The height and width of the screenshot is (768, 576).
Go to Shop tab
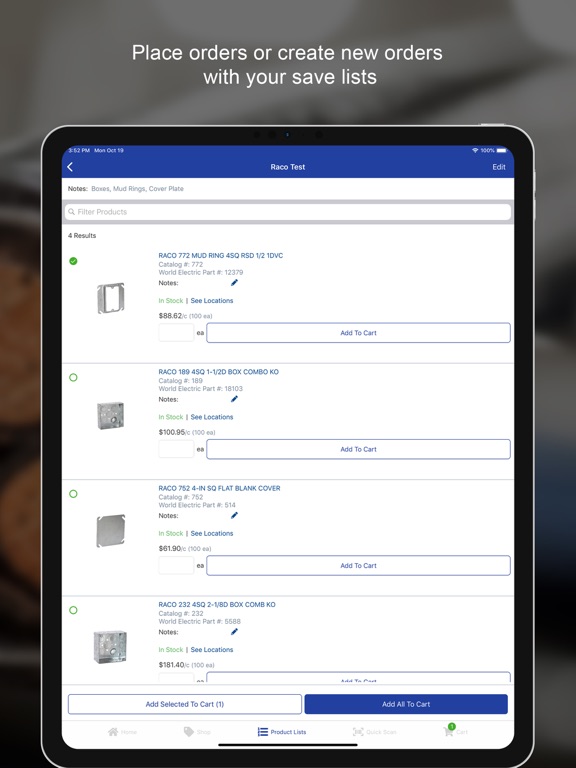coord(197,732)
